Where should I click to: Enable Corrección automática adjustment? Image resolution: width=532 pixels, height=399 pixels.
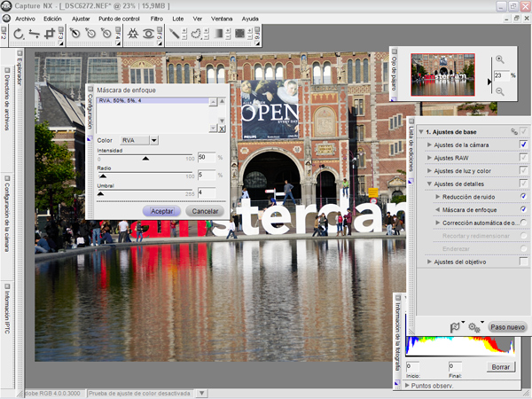[523, 223]
